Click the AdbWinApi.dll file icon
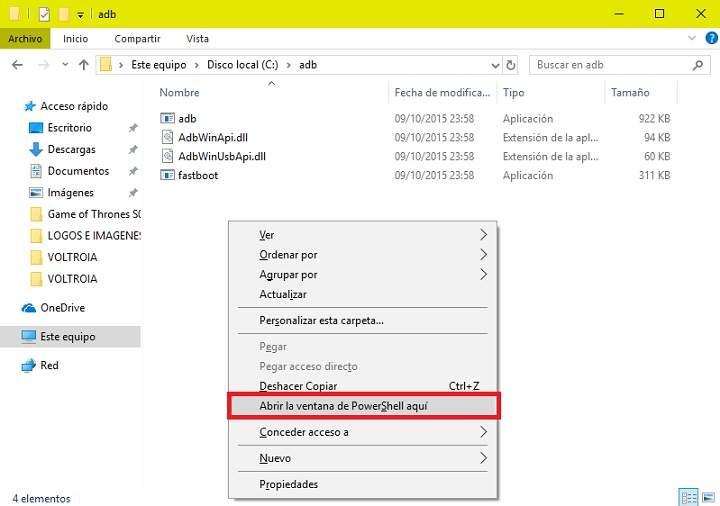 (x=168, y=137)
